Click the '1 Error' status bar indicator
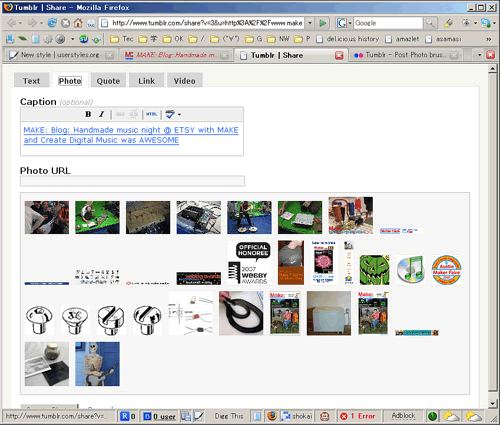Viewport: 500px width, 425px height. click(x=358, y=416)
